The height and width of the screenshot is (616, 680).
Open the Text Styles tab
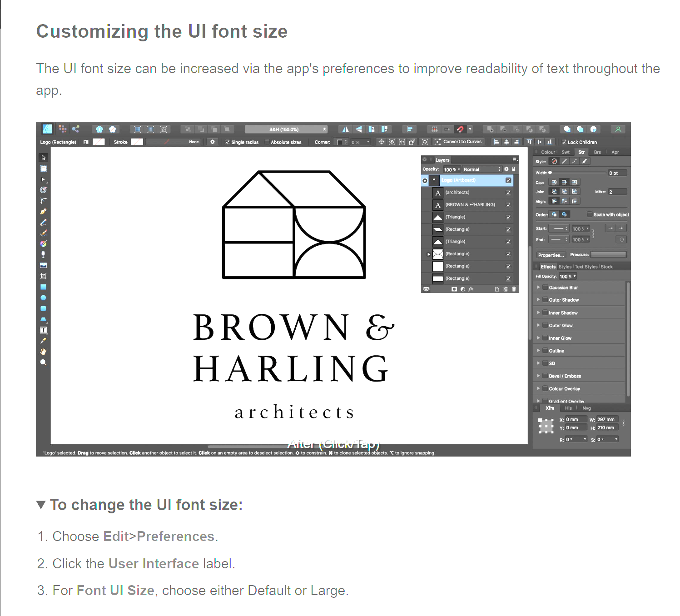pos(586,267)
